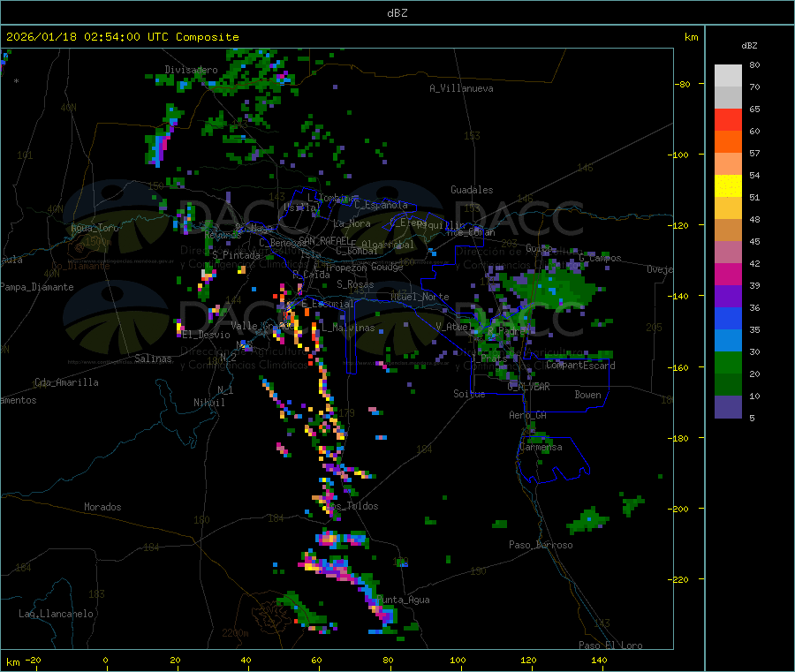The image size is (795, 672).
Task: Click the magenta 39-42 dBZ legend swatch
Action: [x=728, y=274]
